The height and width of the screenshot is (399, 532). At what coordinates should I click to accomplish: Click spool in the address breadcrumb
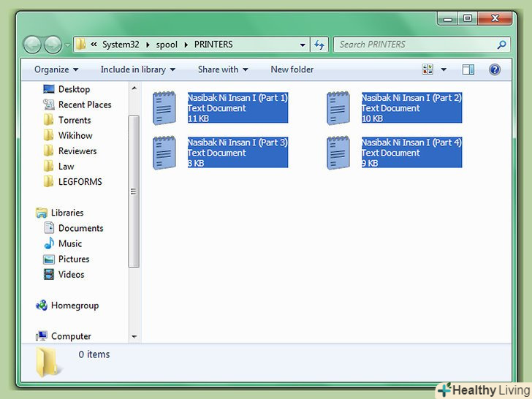166,45
